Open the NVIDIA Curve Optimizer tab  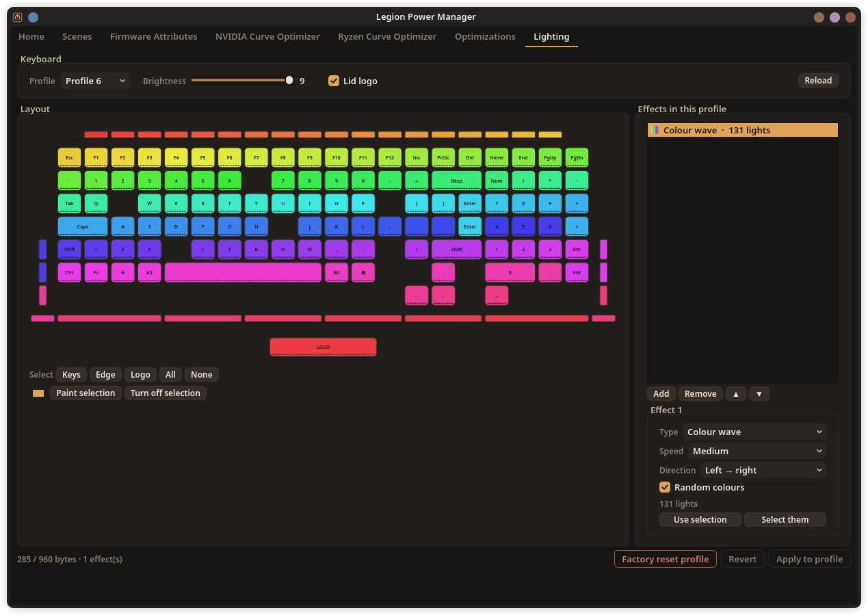click(x=267, y=37)
